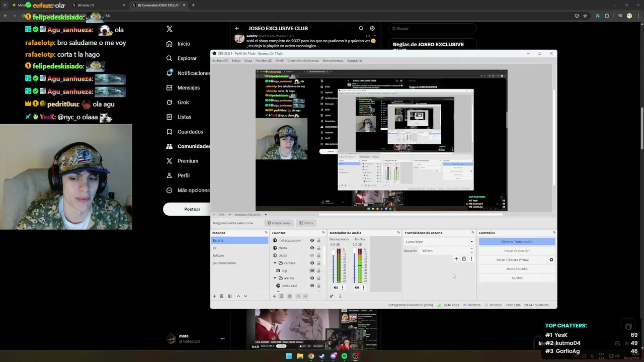This screenshot has height=362, width=644.
Task: Lock the chat4 source
Action: 318,248
